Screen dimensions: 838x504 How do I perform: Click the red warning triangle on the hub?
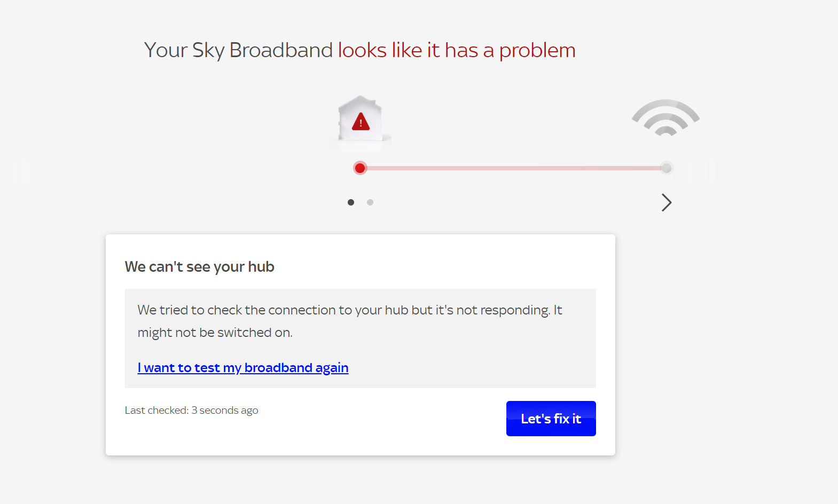coord(361,122)
